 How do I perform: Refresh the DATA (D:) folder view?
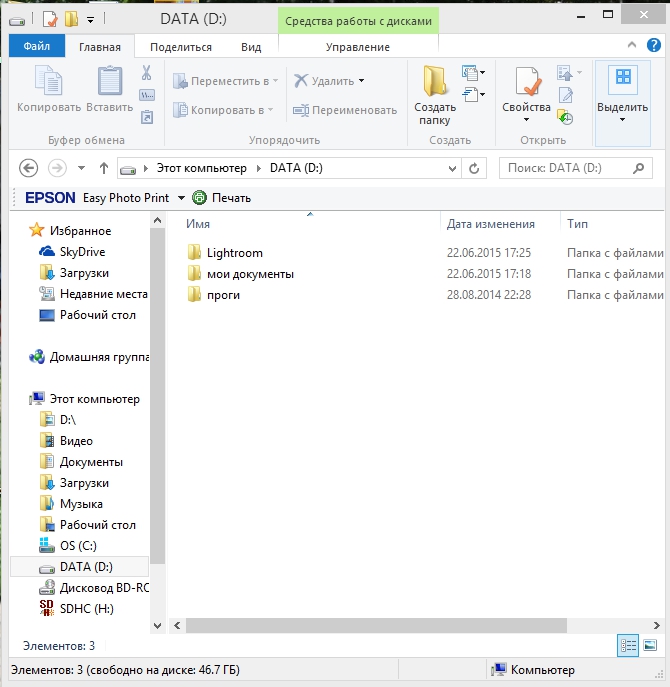[474, 168]
